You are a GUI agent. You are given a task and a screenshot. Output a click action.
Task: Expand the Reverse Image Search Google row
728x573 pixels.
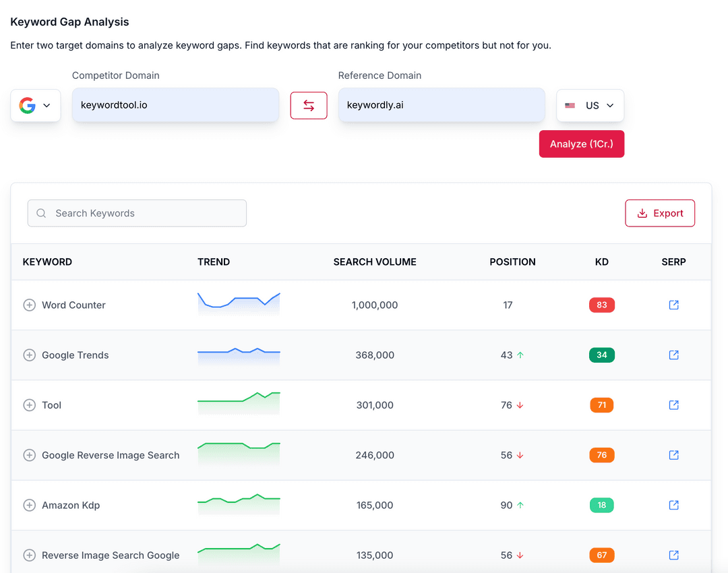29,555
